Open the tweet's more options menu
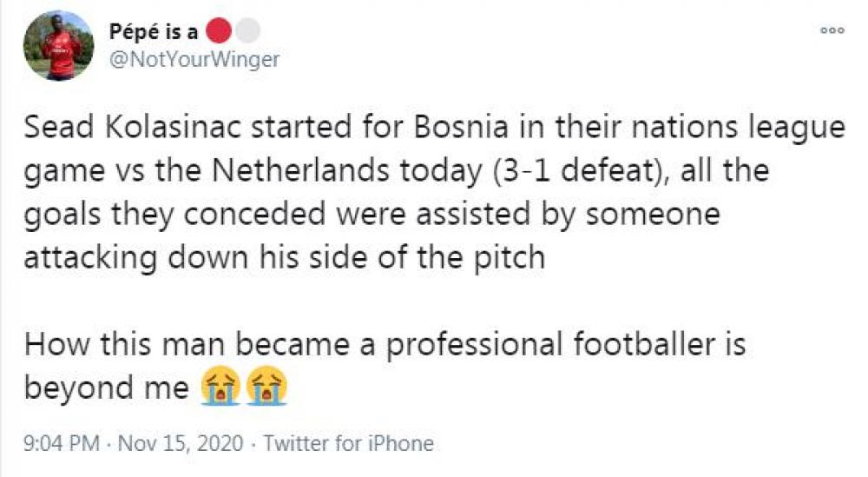 (x=832, y=30)
